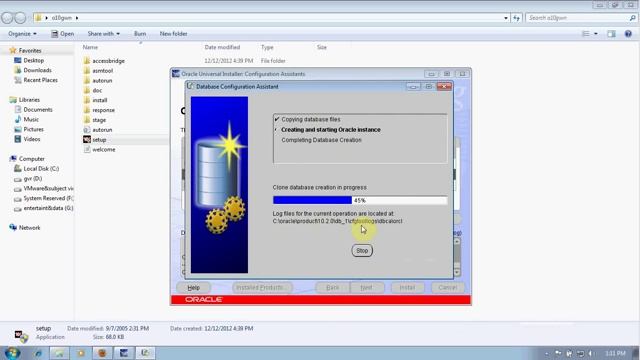Click the address bar path o10gwn
The height and width of the screenshot is (360, 640).
click(62, 18)
